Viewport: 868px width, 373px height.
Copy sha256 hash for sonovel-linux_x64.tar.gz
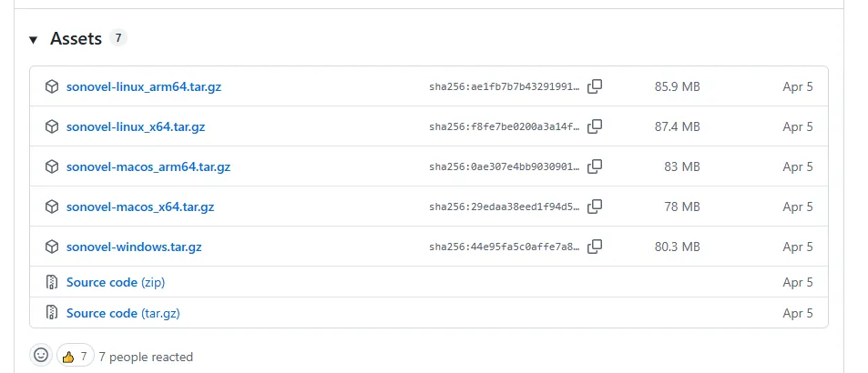pos(595,126)
